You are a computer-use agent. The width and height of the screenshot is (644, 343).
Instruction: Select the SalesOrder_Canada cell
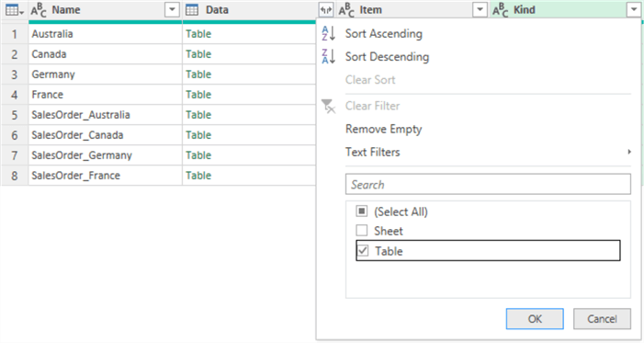(x=106, y=135)
